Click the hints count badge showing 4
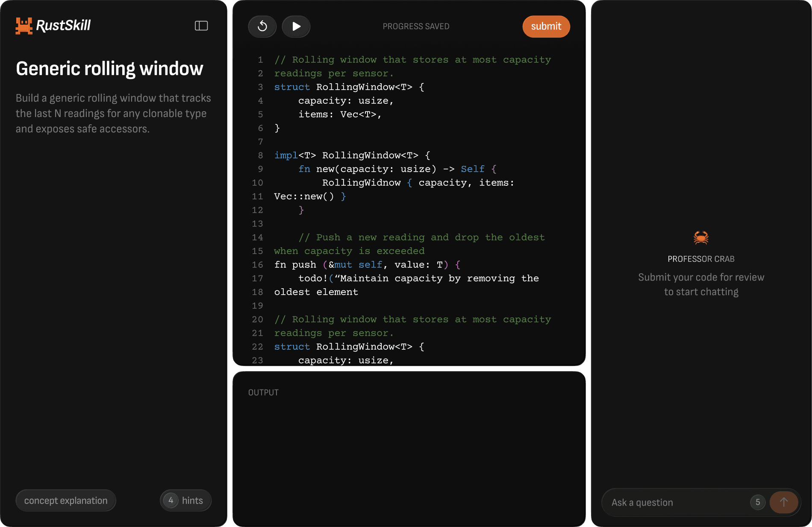This screenshot has width=812, height=527. (x=171, y=501)
